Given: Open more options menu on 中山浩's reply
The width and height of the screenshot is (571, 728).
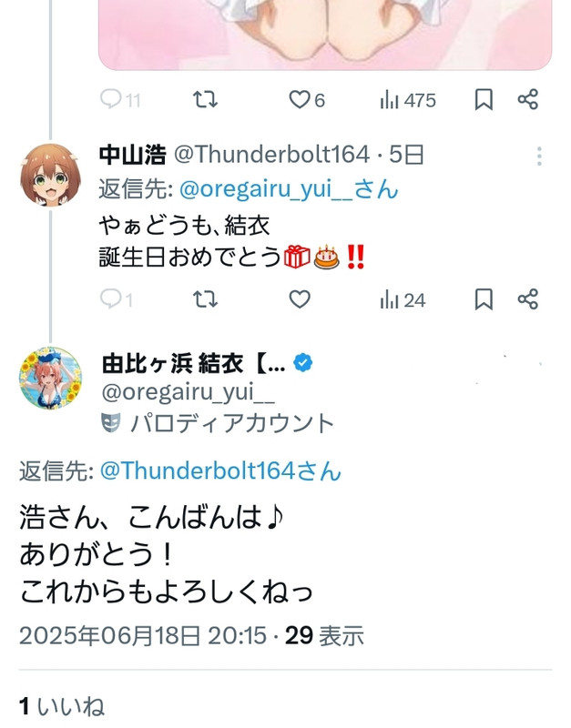Looking at the screenshot, I should [x=539, y=156].
